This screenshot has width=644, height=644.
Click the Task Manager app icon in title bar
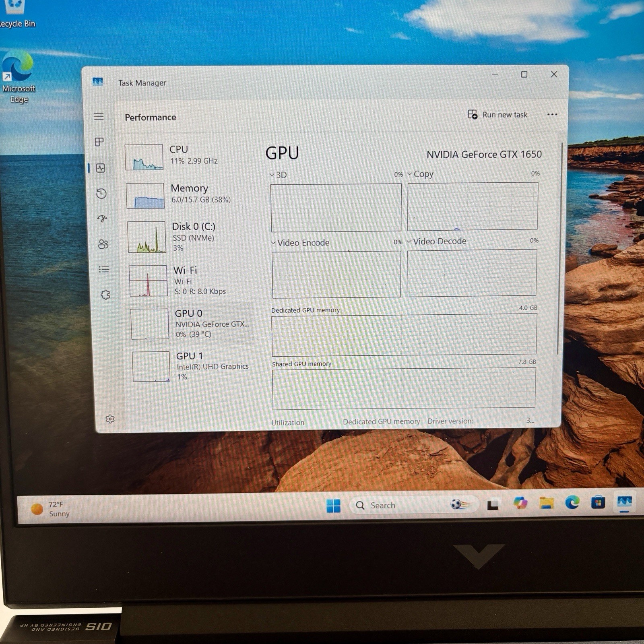pyautogui.click(x=98, y=82)
